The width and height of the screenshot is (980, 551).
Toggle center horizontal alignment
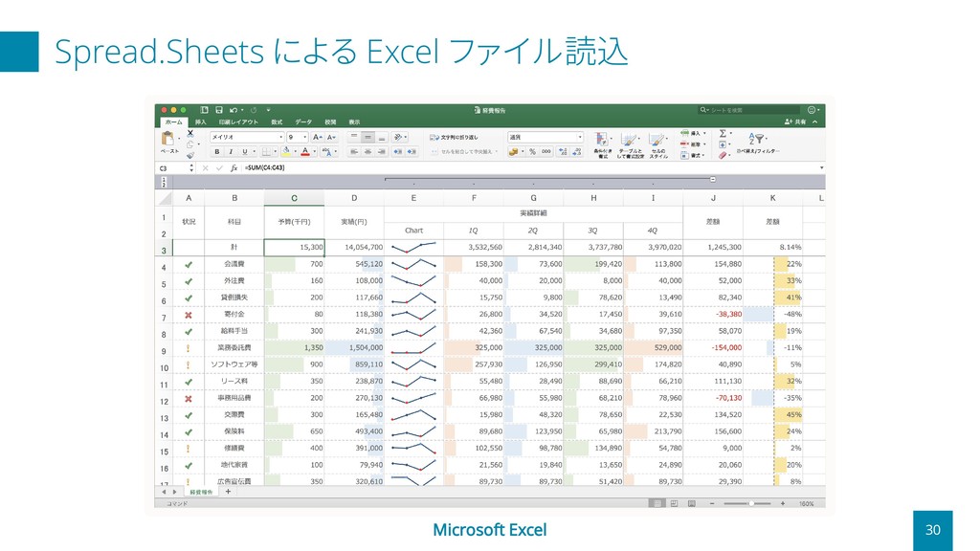point(367,152)
